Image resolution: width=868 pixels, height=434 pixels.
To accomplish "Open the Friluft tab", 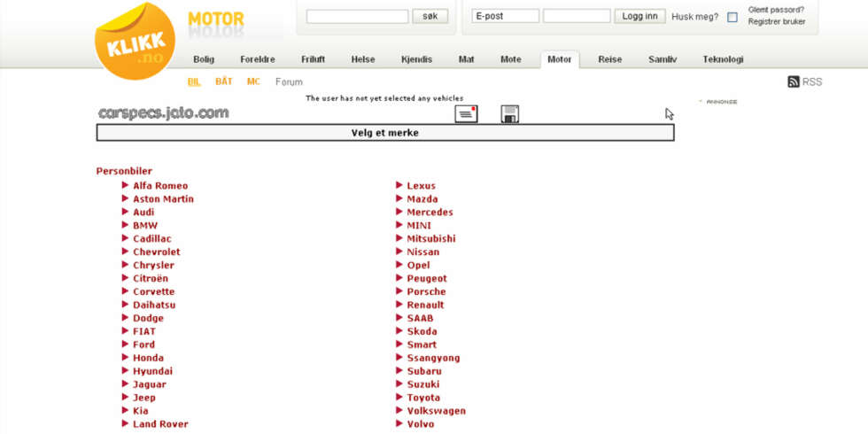I will click(x=314, y=59).
